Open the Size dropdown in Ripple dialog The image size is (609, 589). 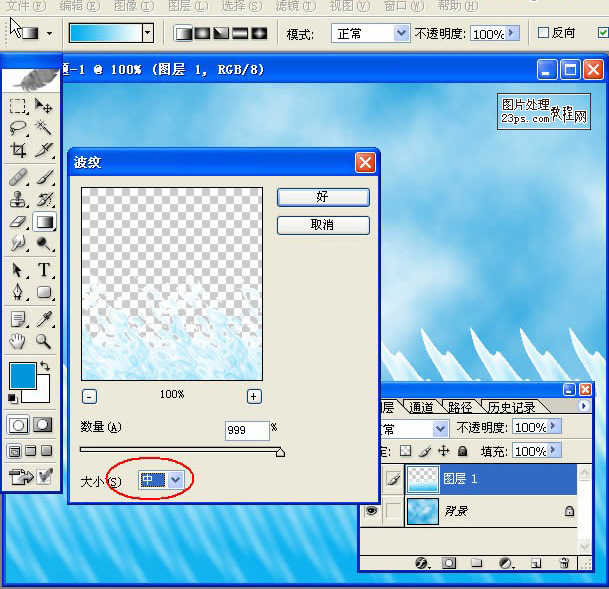tap(176, 480)
